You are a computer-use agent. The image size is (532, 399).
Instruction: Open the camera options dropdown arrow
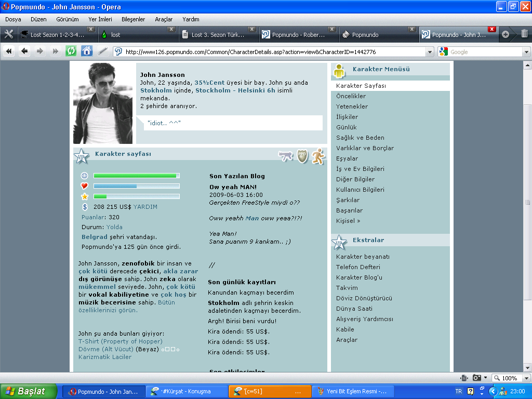click(486, 378)
